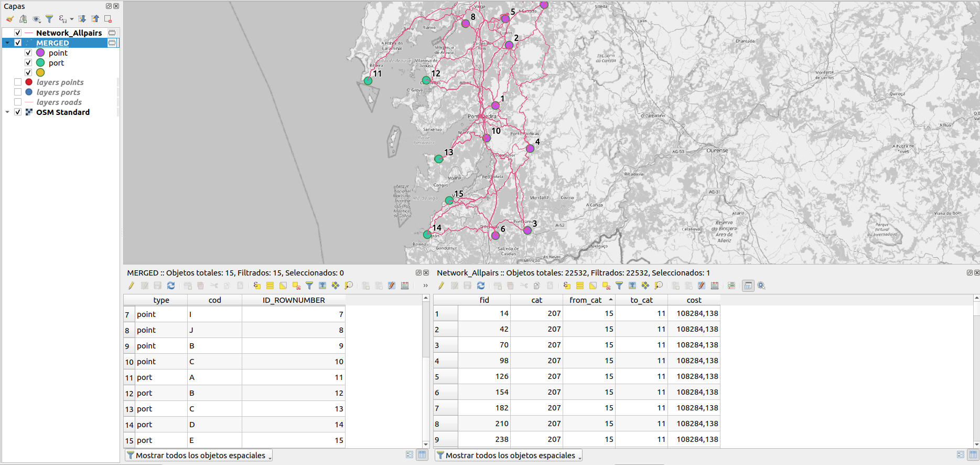Sort Network_Allpairs by cost column

point(694,300)
